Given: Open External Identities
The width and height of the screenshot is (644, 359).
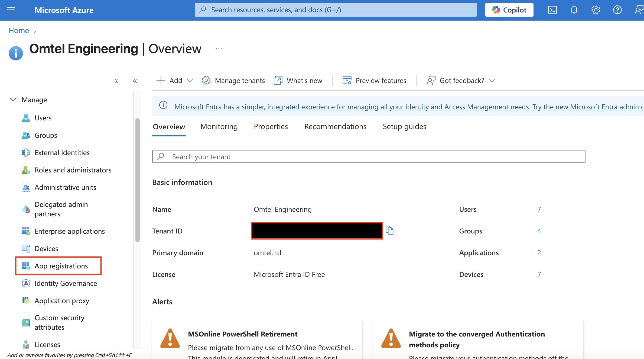Looking at the screenshot, I should [x=62, y=153].
